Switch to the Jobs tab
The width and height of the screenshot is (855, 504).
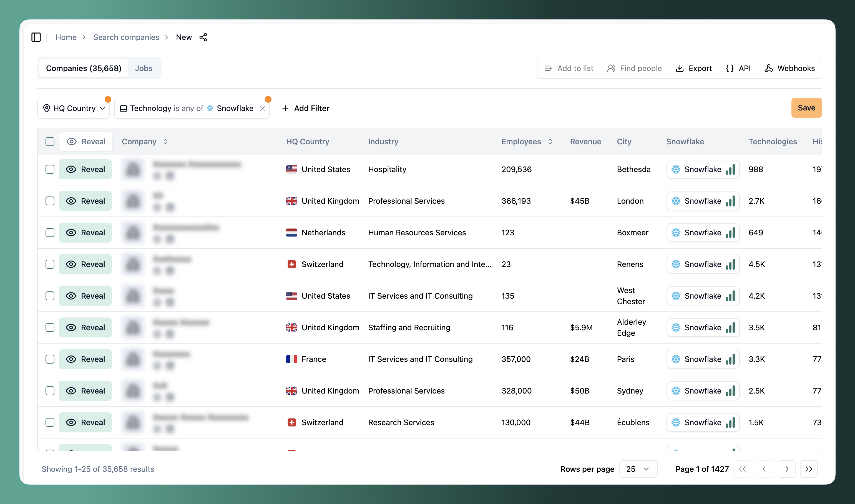(x=144, y=68)
